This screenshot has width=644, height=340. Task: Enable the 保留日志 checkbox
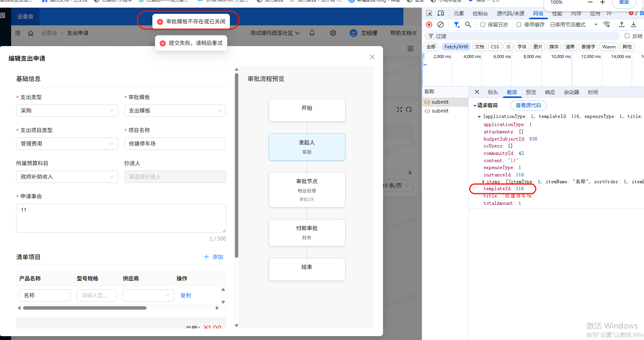pos(483,25)
